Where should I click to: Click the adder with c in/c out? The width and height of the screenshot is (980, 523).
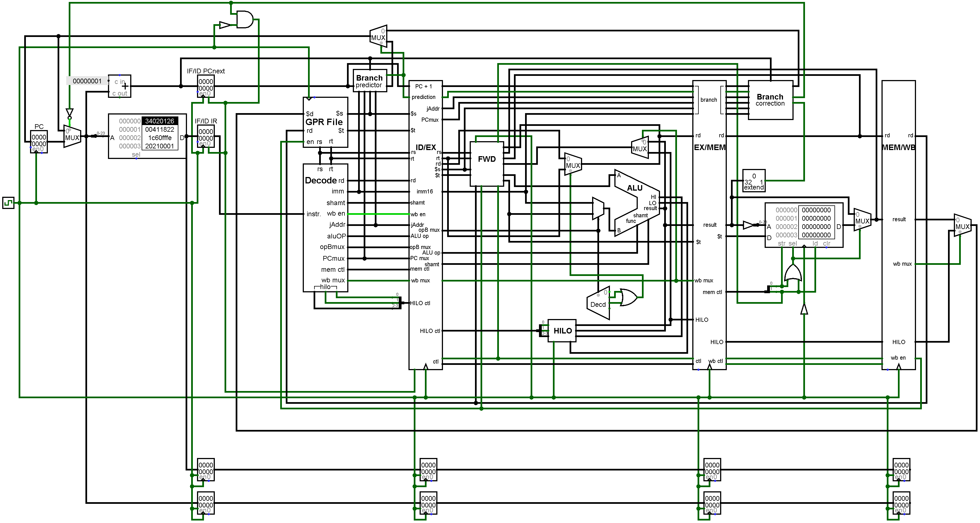click(119, 86)
